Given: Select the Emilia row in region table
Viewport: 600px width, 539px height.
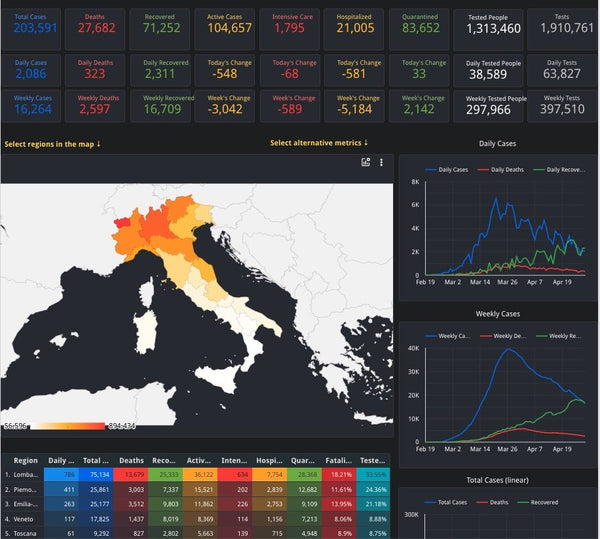Looking at the screenshot, I should point(196,504).
